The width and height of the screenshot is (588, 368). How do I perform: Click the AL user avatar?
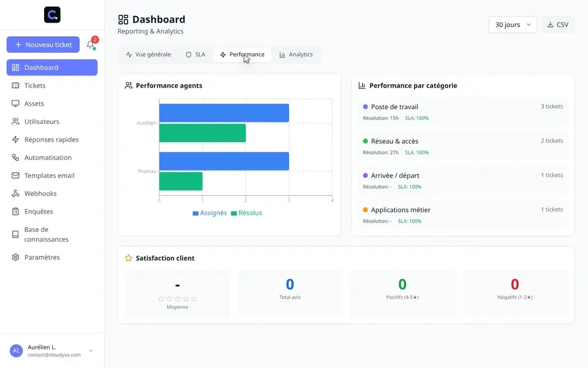coord(16,351)
